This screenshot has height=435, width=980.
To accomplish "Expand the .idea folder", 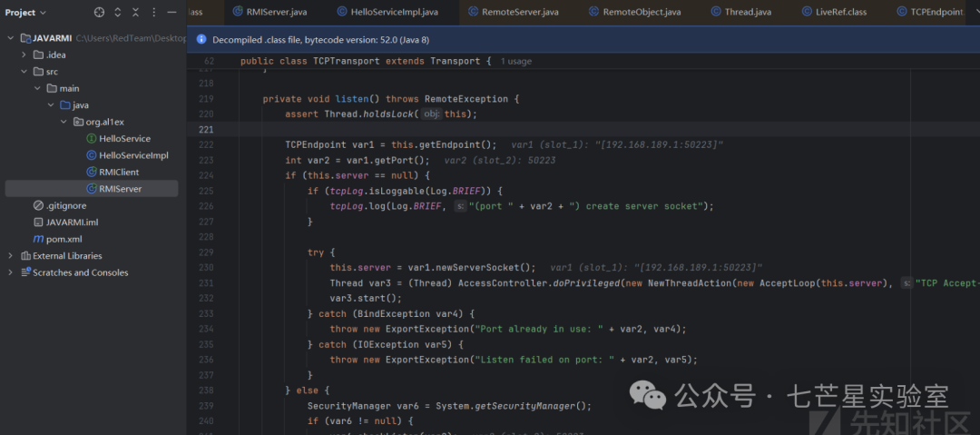I will click(23, 54).
